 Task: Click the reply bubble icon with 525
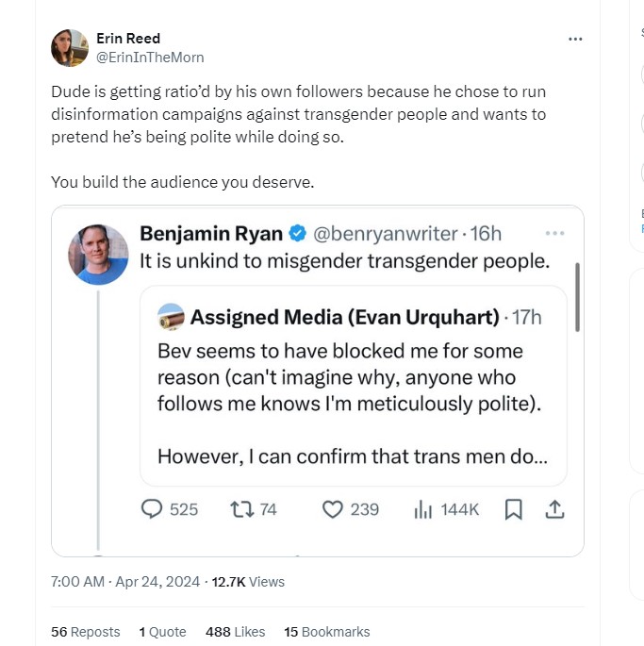click(x=153, y=509)
